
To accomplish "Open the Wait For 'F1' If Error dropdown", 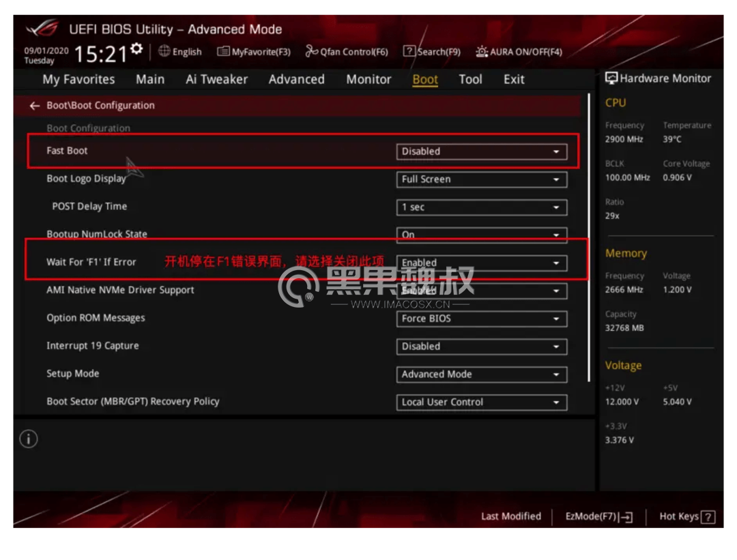I will (482, 263).
